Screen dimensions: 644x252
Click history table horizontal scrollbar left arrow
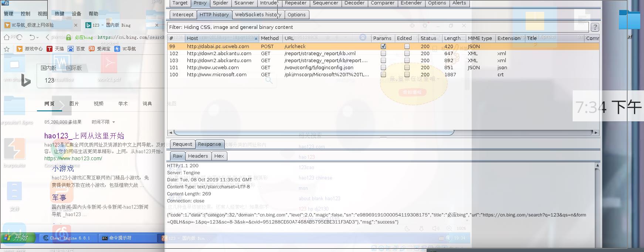(x=170, y=132)
